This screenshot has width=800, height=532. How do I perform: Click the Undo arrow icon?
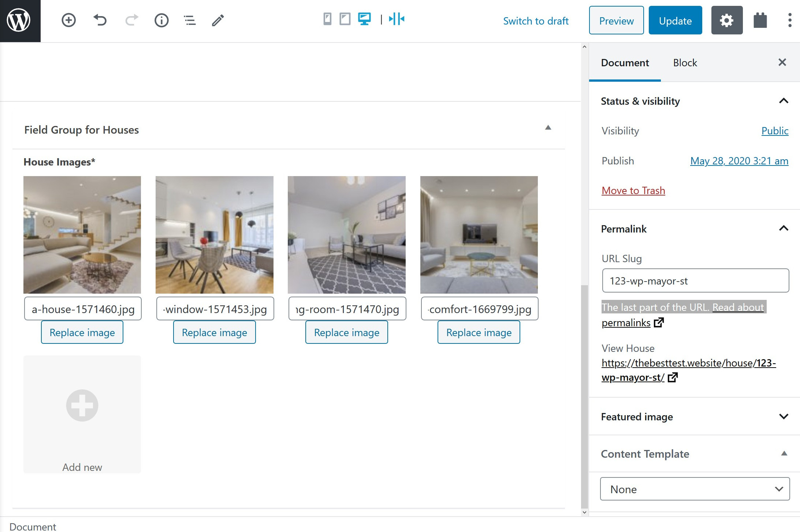100,20
